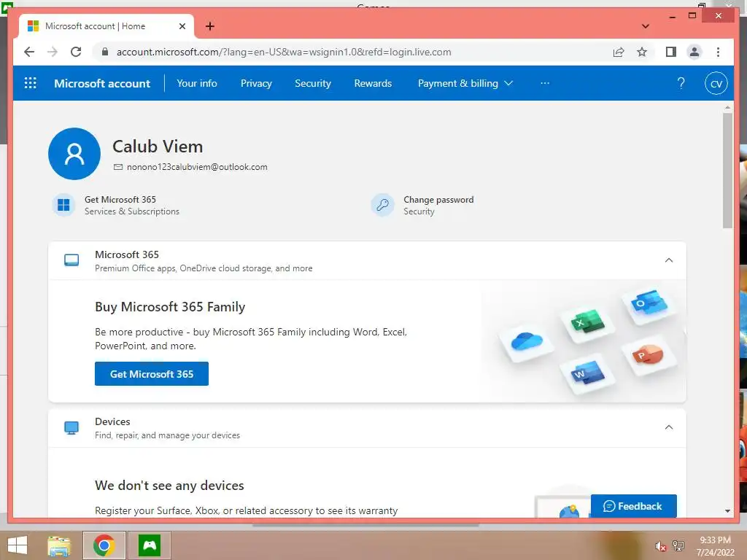Open Windows Start menu
The image size is (747, 560).
(x=18, y=545)
